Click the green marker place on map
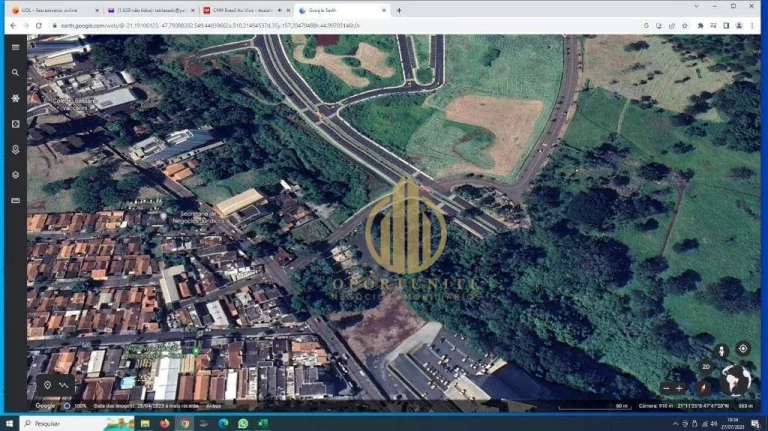Viewport: 768px width, 431px height. 196,351
